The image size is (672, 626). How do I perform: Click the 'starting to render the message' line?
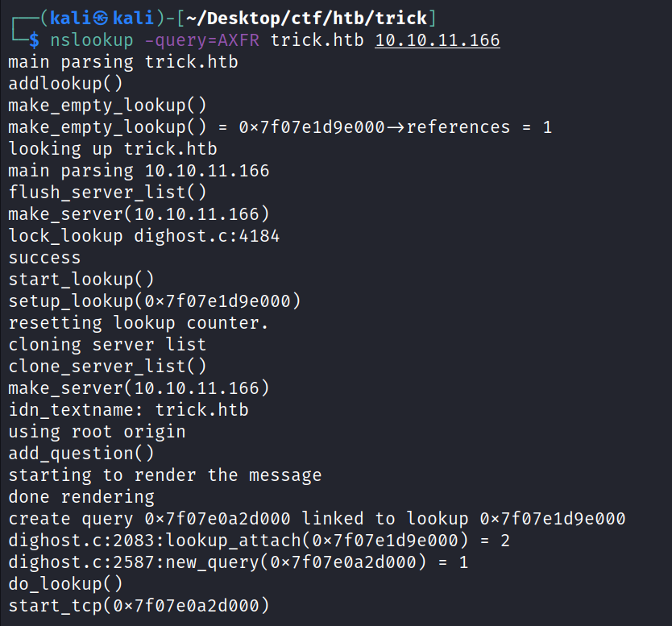coord(164,475)
